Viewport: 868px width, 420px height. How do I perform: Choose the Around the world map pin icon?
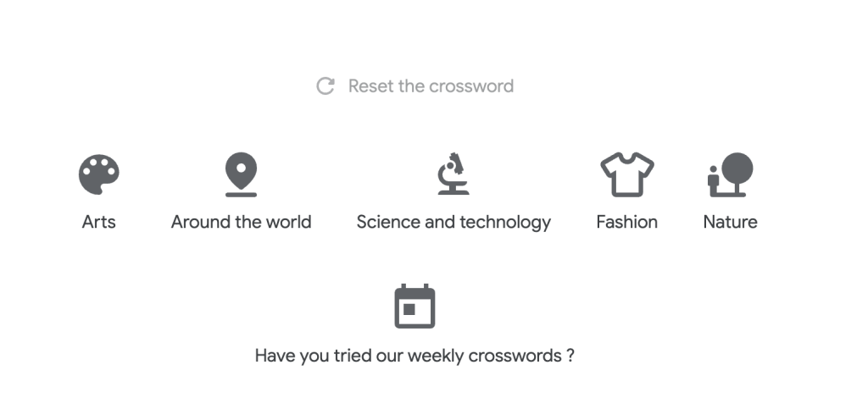click(242, 174)
